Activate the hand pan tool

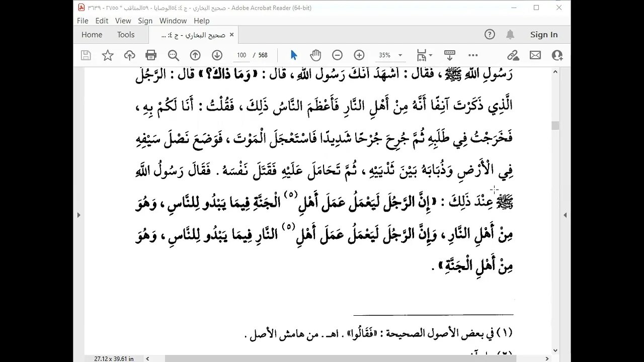click(315, 55)
